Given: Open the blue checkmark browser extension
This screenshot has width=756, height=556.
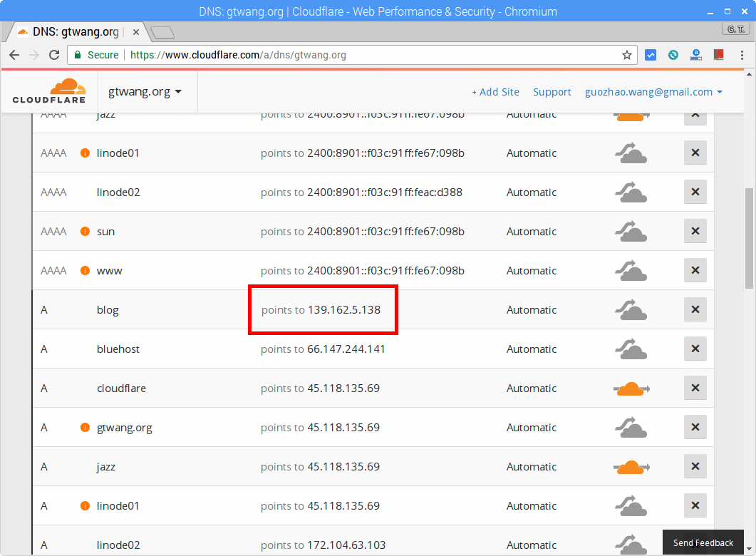Looking at the screenshot, I should pos(651,54).
